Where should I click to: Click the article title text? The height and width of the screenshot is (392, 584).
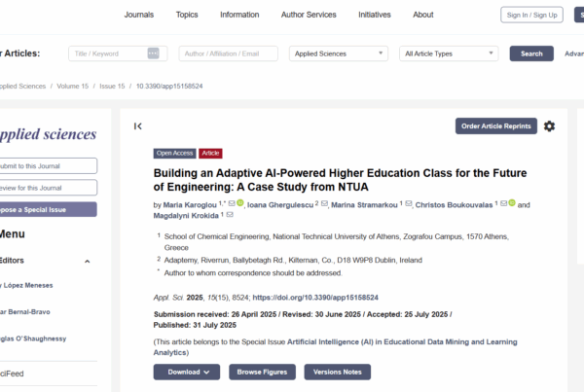click(340, 180)
